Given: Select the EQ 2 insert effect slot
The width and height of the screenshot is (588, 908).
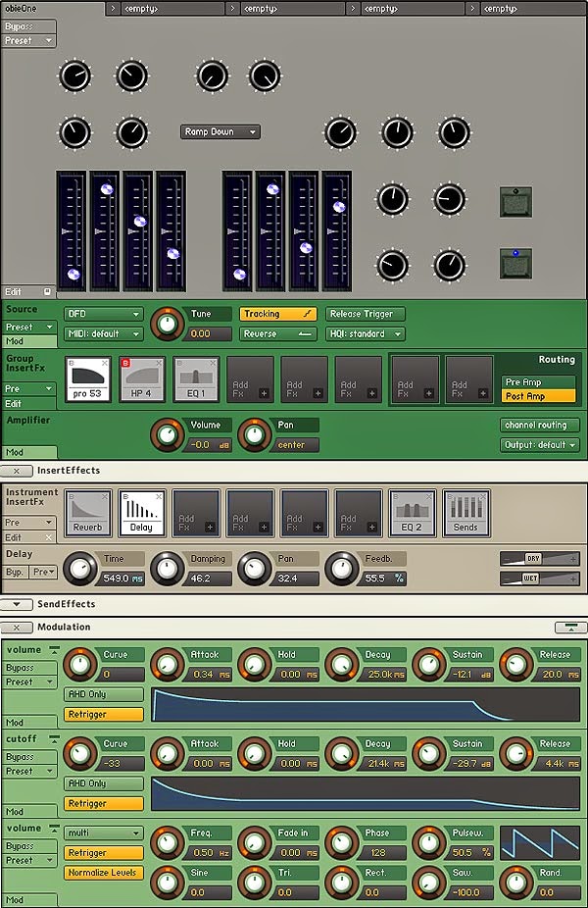Looking at the screenshot, I should click(x=412, y=513).
